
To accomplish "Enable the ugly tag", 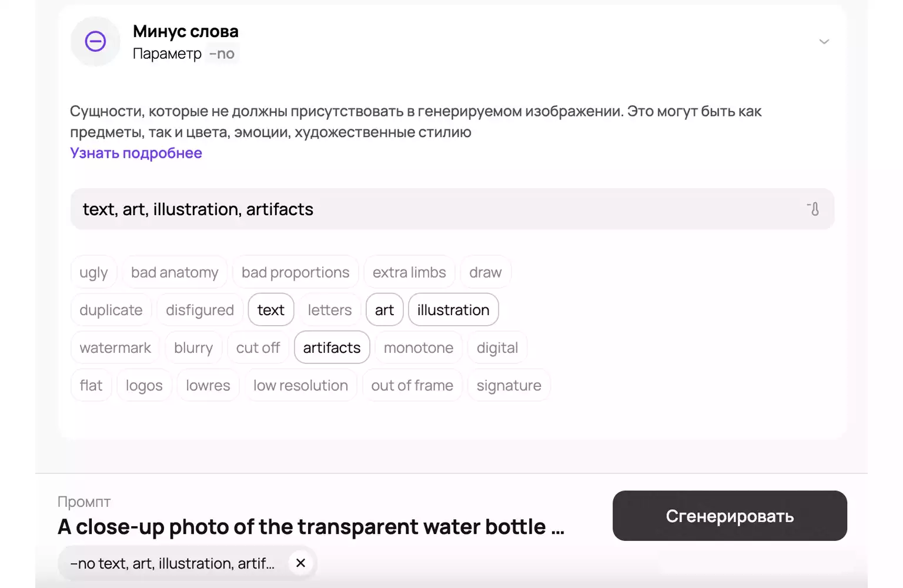I will [x=93, y=272].
